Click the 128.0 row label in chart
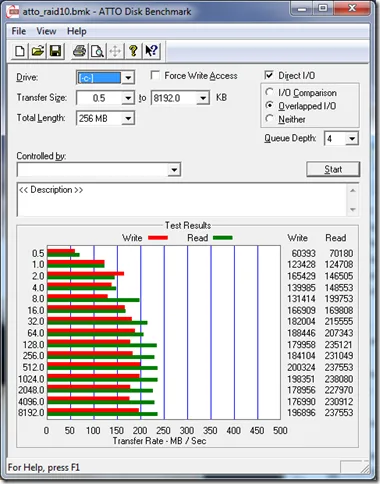Viewport: 380px width, 484px height. [x=33, y=345]
